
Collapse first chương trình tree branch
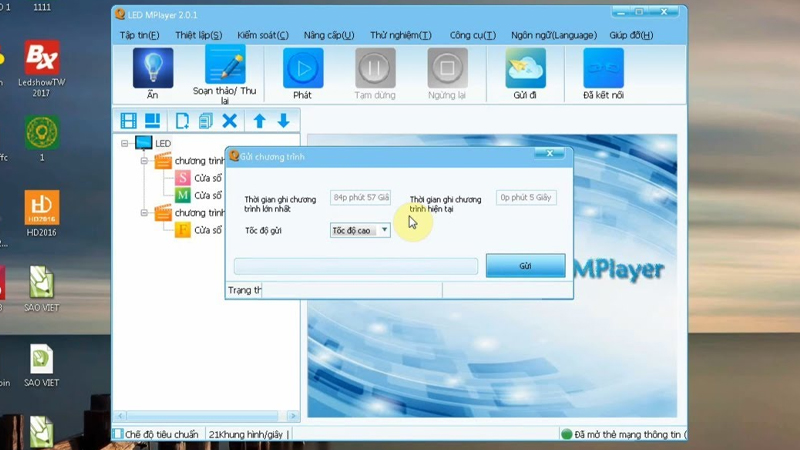(x=144, y=161)
